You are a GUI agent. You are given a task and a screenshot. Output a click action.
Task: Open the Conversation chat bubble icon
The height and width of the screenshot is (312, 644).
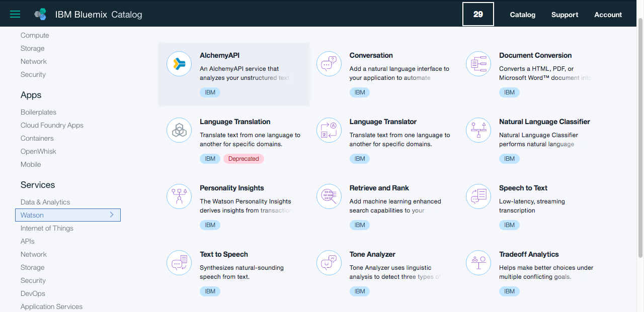click(x=329, y=64)
